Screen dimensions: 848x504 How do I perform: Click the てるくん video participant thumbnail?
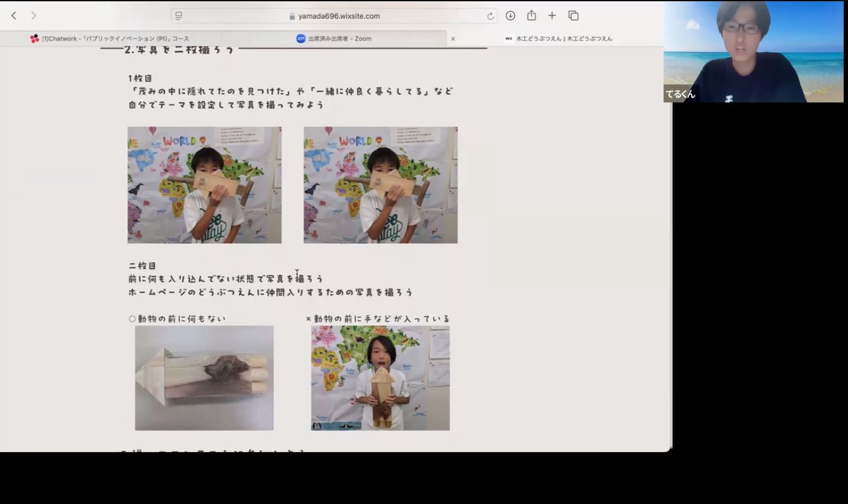click(753, 51)
